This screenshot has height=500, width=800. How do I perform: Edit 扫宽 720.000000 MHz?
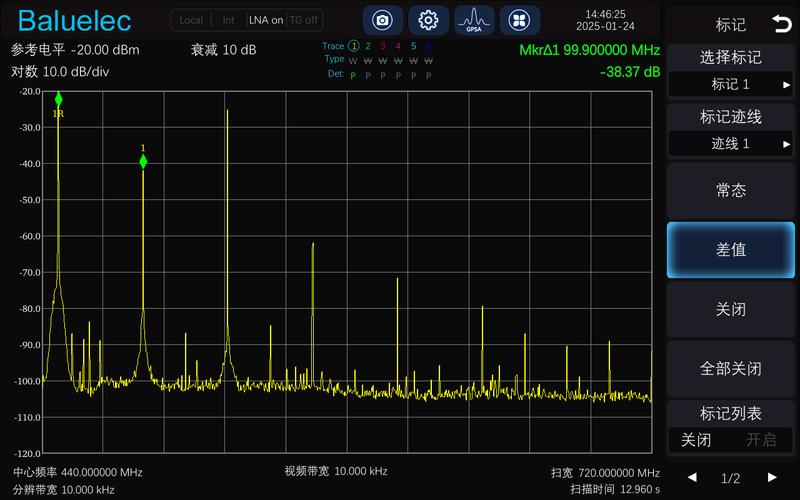[x=605, y=473]
